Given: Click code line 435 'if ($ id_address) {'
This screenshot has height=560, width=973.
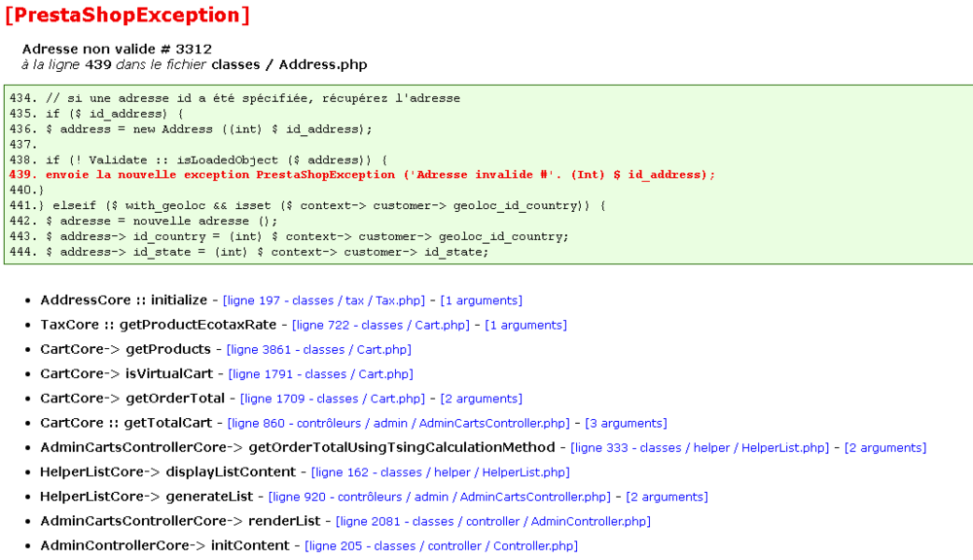Looking at the screenshot, I should [115, 114].
